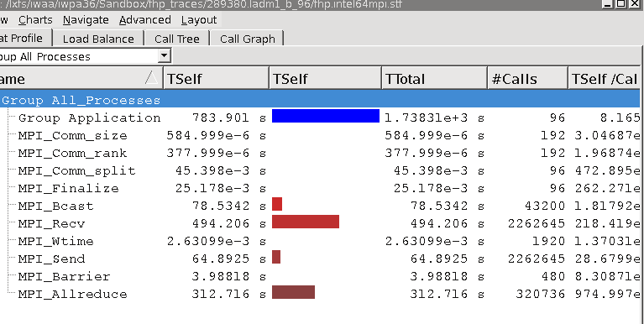This screenshot has width=644, height=324.
Task: Click the blue Group Application TSelf bar
Action: click(326, 116)
